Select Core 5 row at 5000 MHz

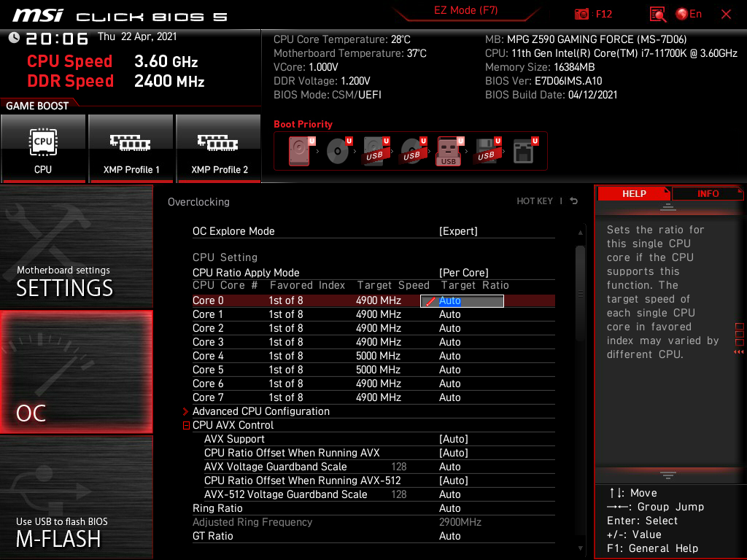tap(373, 370)
